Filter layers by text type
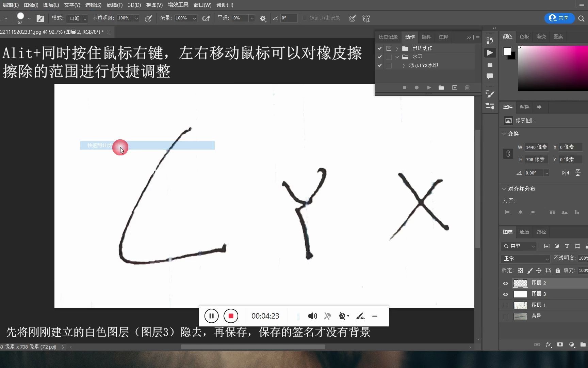Viewport: 588px width, 368px height. 567,246
